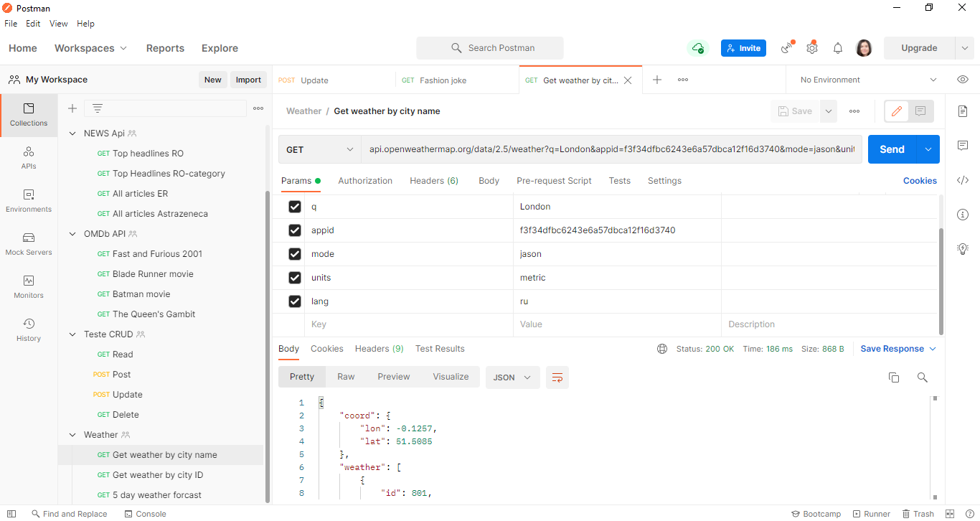Screen dimensions: 980x521
Task: Switch to build mode pencil icon
Action: (x=897, y=111)
